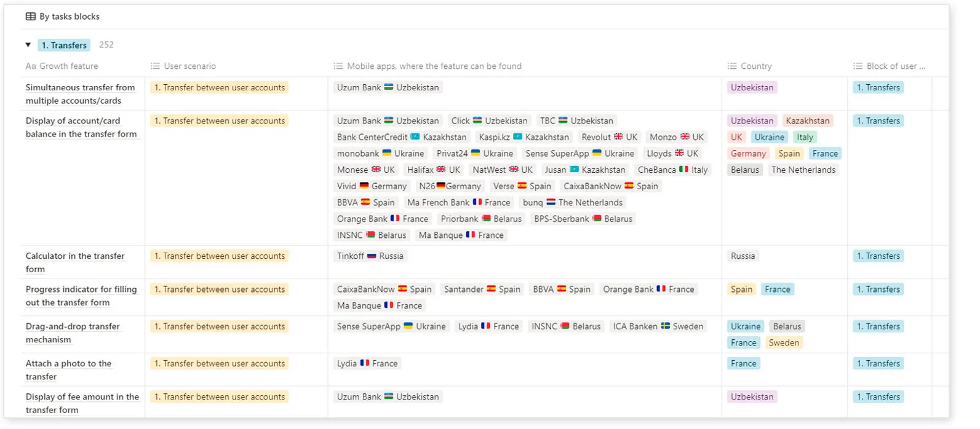The image size is (980, 429).
Task: Click Priorbank Belarus app tag
Action: (480, 219)
